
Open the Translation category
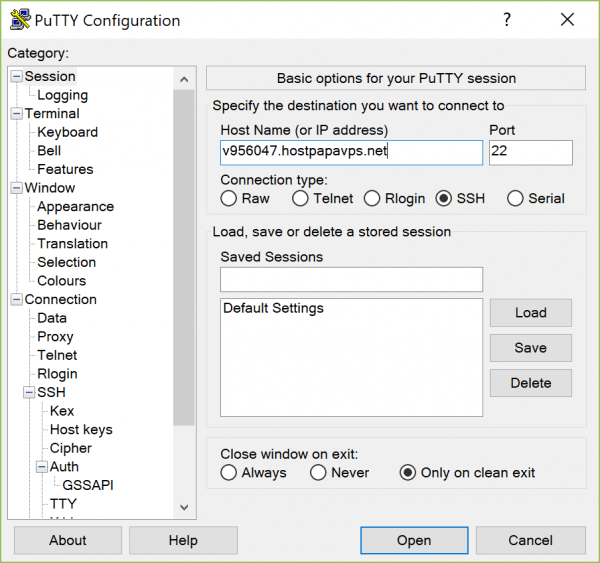pyautogui.click(x=73, y=244)
